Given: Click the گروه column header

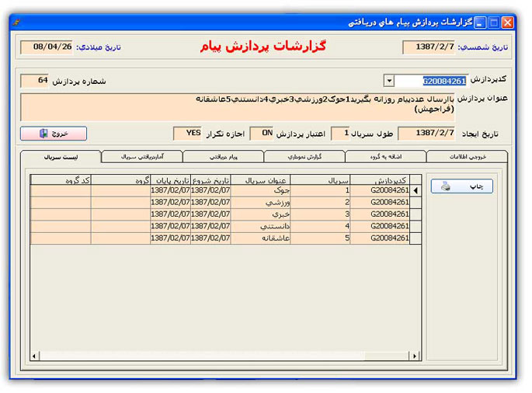Looking at the screenshot, I should pyautogui.click(x=121, y=180).
